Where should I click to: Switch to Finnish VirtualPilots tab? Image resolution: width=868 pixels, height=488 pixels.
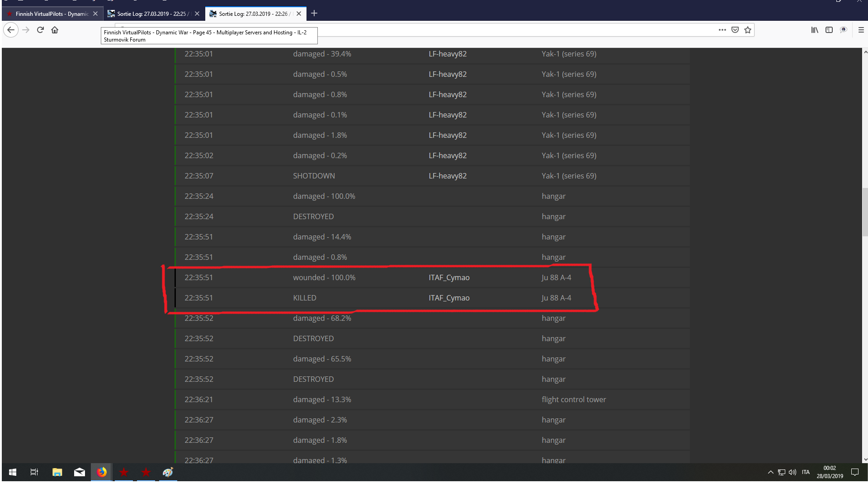52,14
